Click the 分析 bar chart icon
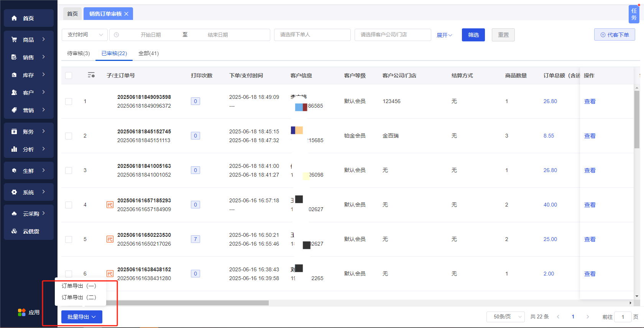This screenshot has height=328, width=644. [14, 149]
